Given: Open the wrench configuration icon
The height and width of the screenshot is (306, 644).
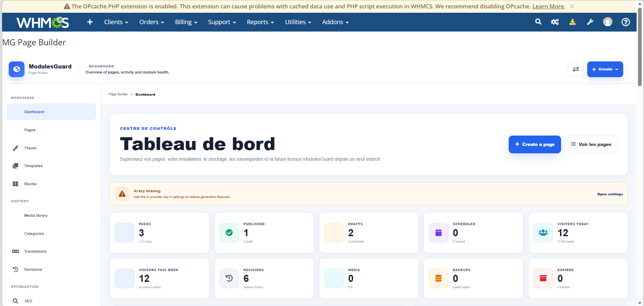Looking at the screenshot, I should click(x=590, y=22).
